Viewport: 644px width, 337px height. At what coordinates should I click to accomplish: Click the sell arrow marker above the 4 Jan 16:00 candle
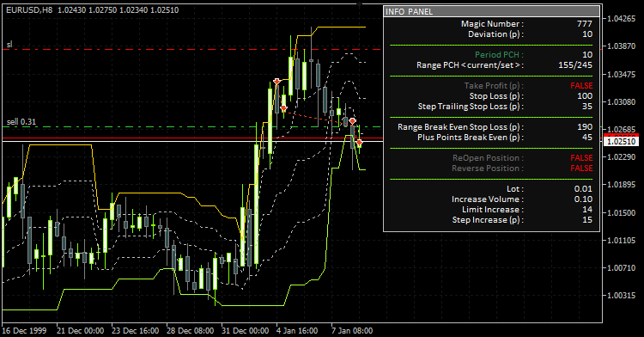click(x=276, y=82)
